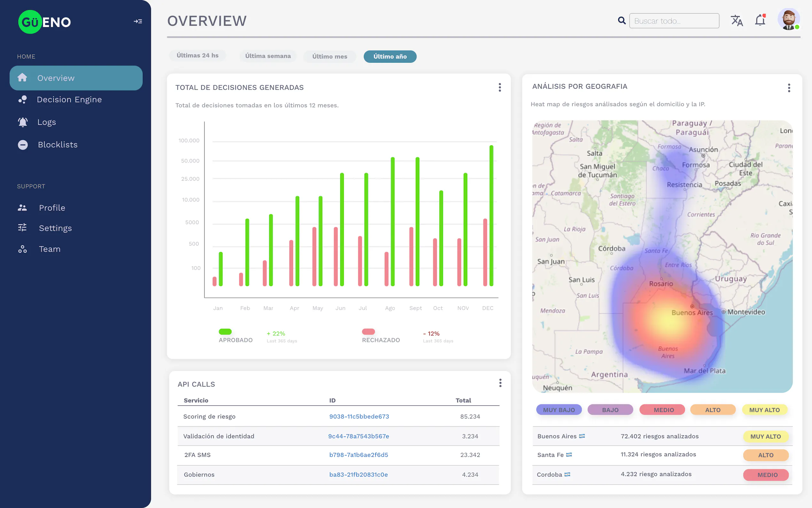Viewport: 812px width, 508px height.
Task: Select the Logs bell icon in sidebar
Action: click(x=22, y=122)
